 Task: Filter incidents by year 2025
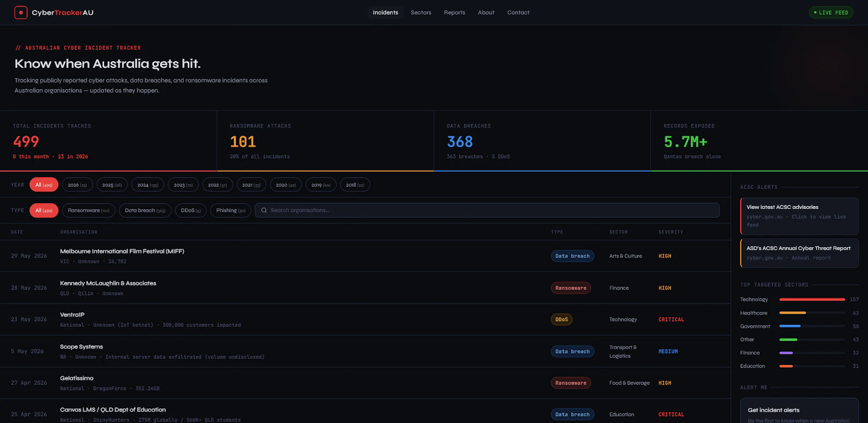(x=112, y=185)
